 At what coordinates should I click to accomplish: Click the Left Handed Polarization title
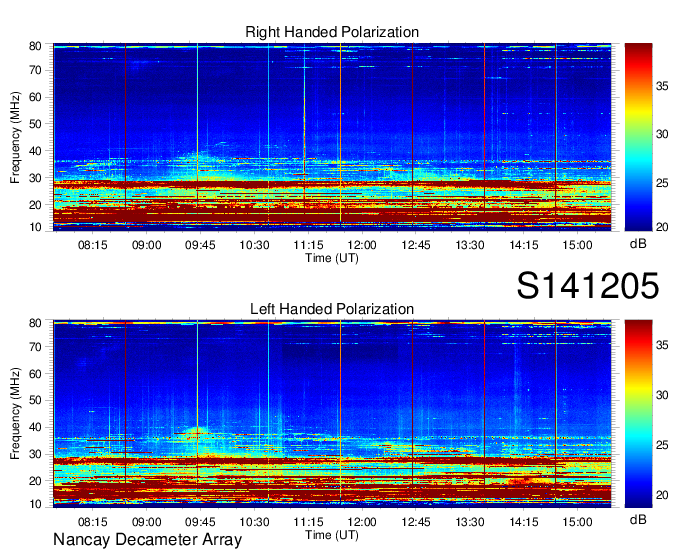pyautogui.click(x=332, y=309)
